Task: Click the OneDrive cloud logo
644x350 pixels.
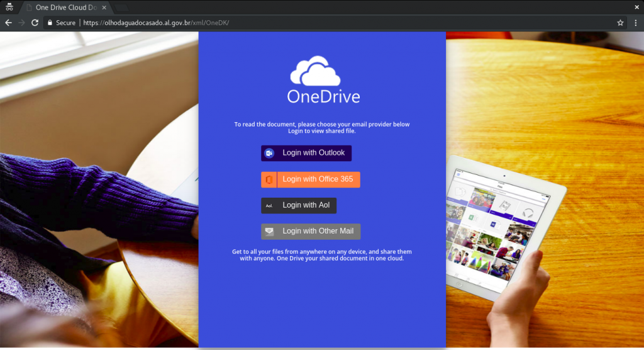Action: (316, 71)
